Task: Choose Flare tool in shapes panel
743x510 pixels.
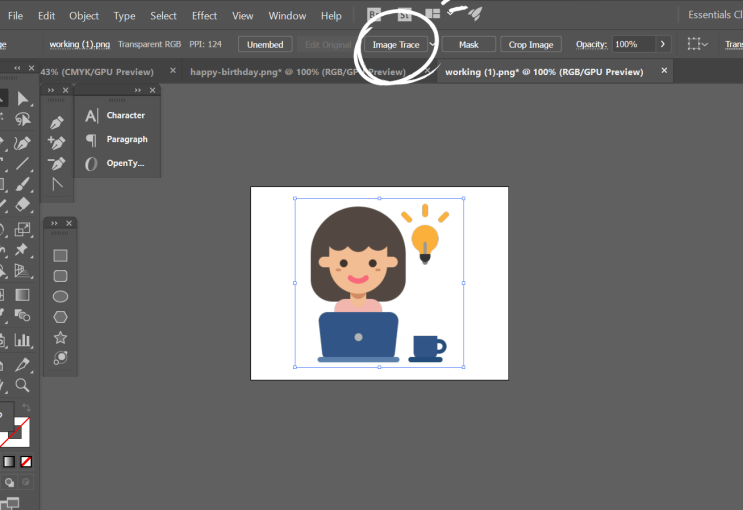Action: 60,358
